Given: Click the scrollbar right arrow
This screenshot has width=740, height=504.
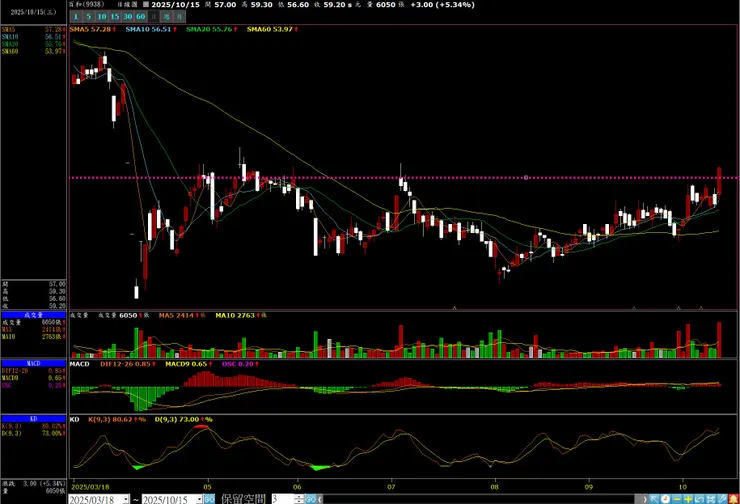Looking at the screenshot, I should tap(645, 499).
